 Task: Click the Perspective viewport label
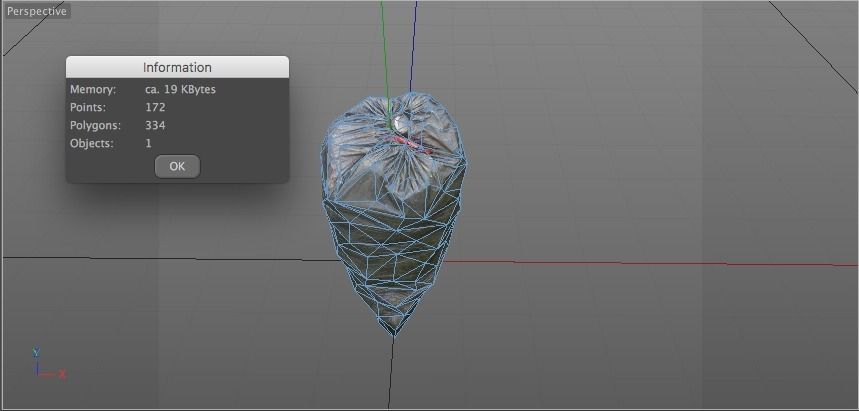pos(37,11)
